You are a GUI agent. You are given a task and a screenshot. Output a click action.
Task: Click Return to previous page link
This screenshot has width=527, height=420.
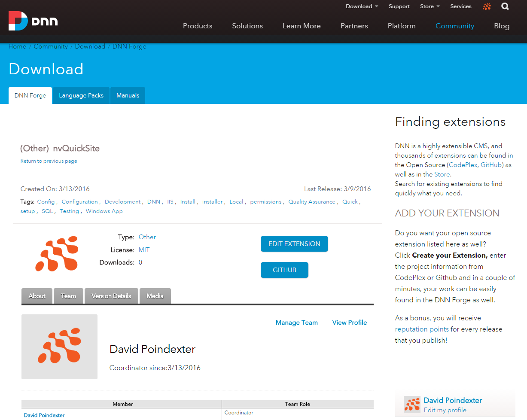[x=49, y=161]
